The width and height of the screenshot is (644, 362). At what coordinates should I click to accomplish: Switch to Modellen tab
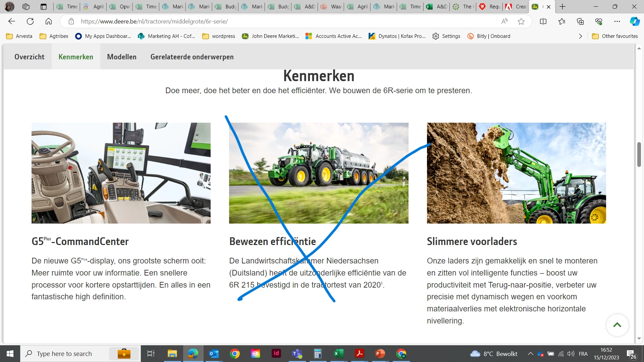pyautogui.click(x=122, y=57)
